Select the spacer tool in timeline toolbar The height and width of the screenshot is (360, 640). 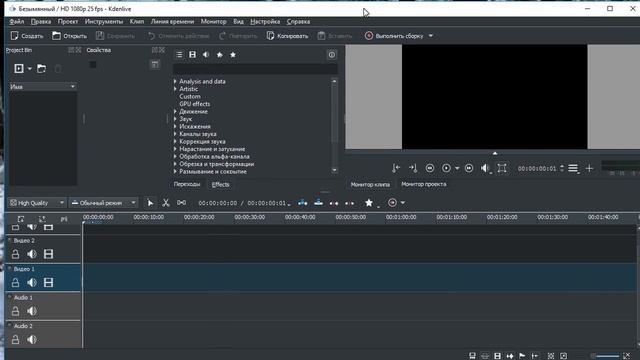click(x=182, y=203)
